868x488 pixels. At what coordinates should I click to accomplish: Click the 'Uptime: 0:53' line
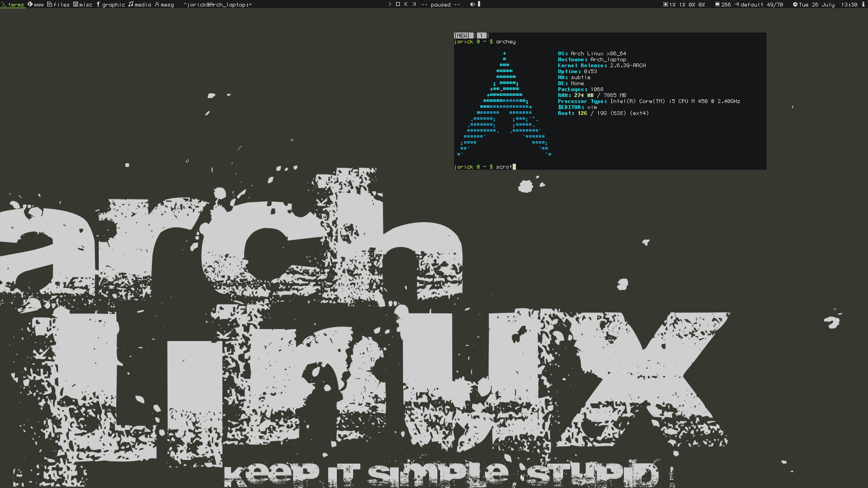[x=577, y=72]
